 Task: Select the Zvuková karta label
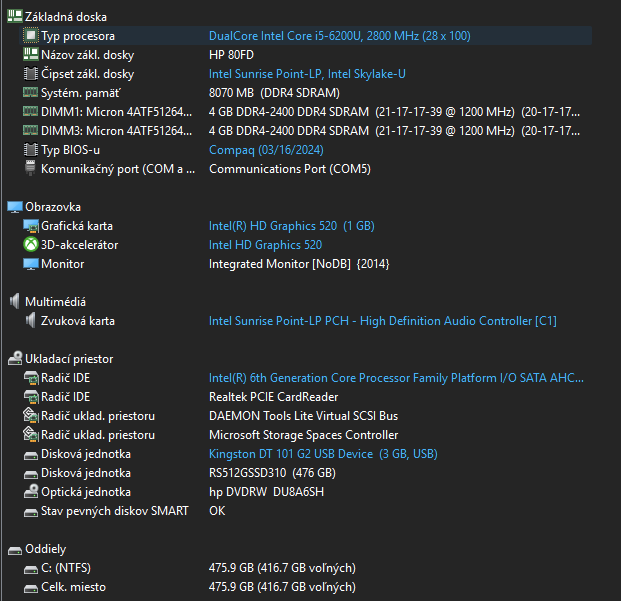coord(78,321)
